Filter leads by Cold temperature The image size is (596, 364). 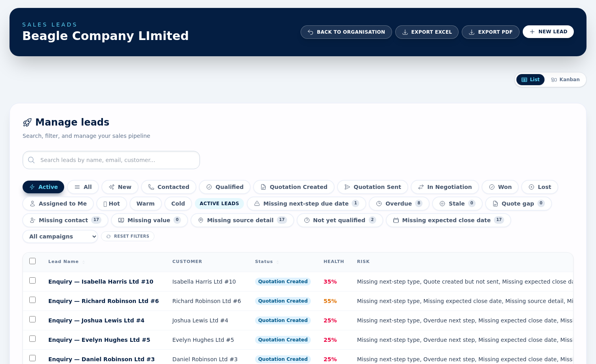(178, 204)
